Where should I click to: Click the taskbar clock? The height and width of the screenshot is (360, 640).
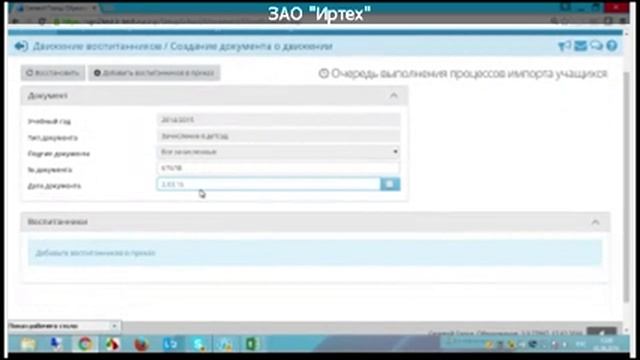tap(607, 344)
